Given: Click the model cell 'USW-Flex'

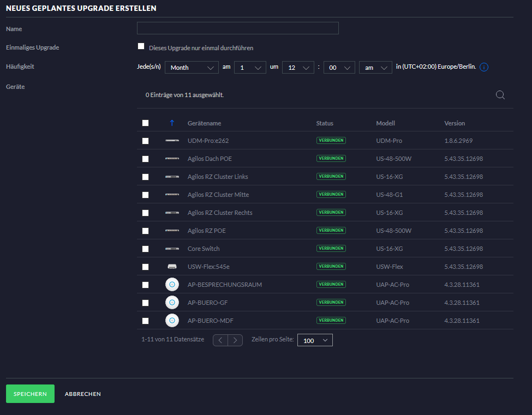Looking at the screenshot, I should tap(390, 267).
